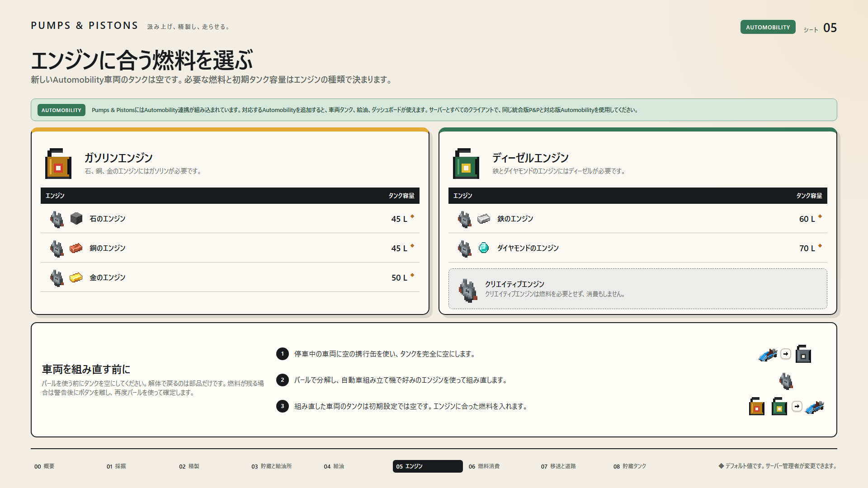Click the blue car icon beside step 1
The height and width of the screenshot is (488, 868).
(x=768, y=355)
